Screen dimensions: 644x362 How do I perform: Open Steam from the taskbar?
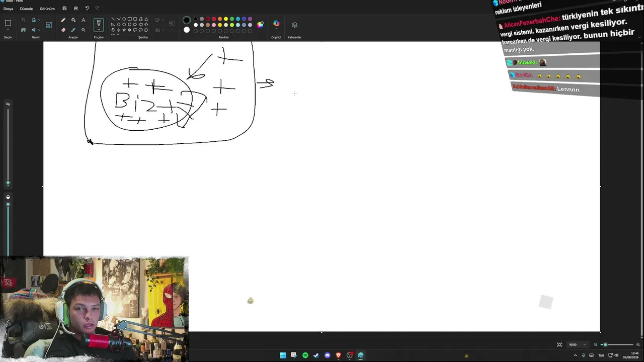316,355
